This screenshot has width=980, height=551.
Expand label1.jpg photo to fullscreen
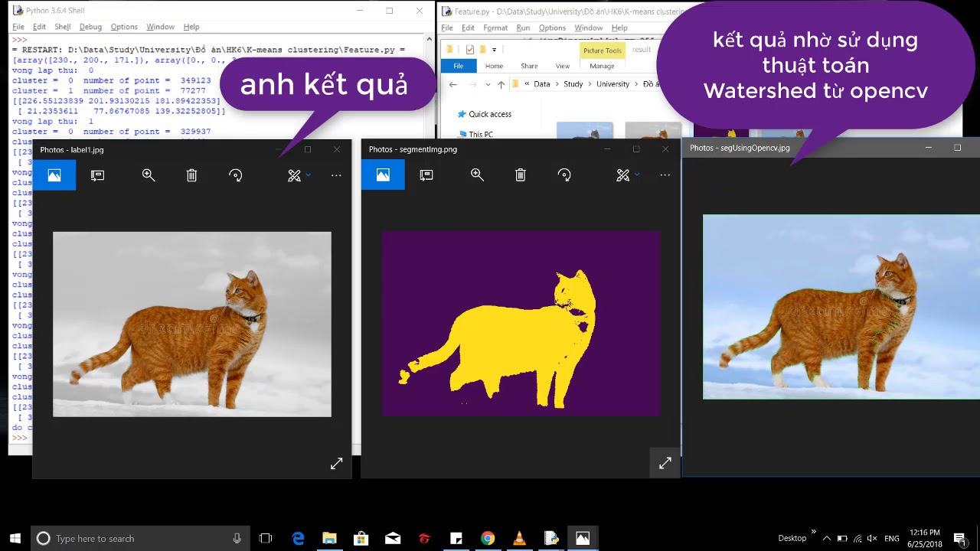336,464
